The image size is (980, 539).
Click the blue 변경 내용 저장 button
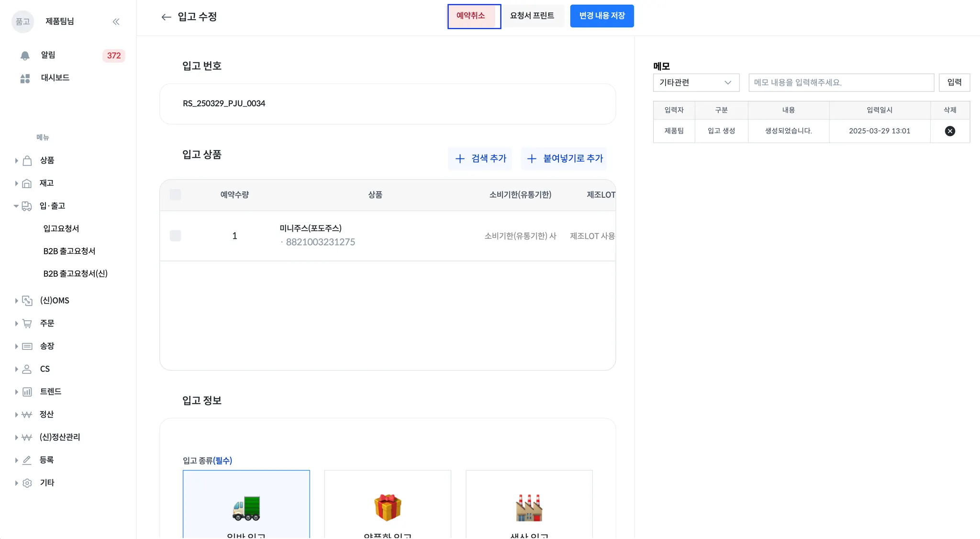[601, 16]
